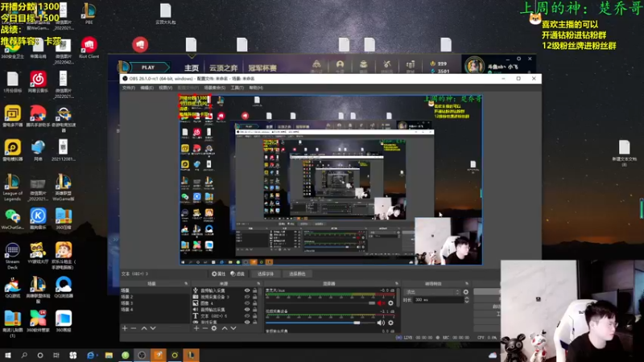Image resolution: width=644 pixels, height=362 pixels.
Task: Open Windows Start menu
Action: [7, 356]
